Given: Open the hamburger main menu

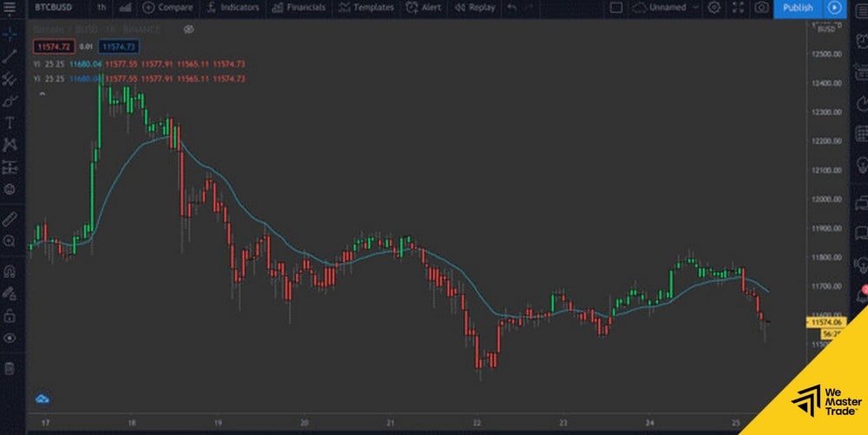Looking at the screenshot, I should click(x=10, y=8).
